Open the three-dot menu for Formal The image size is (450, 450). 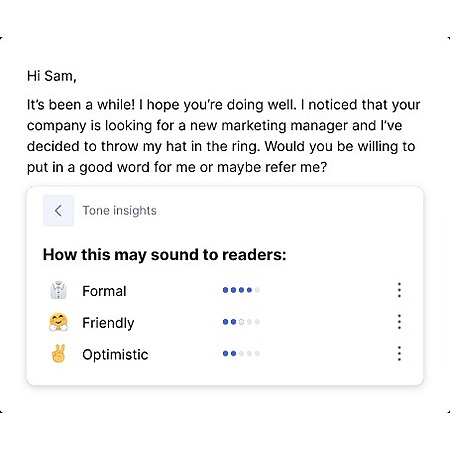pyautogui.click(x=399, y=290)
